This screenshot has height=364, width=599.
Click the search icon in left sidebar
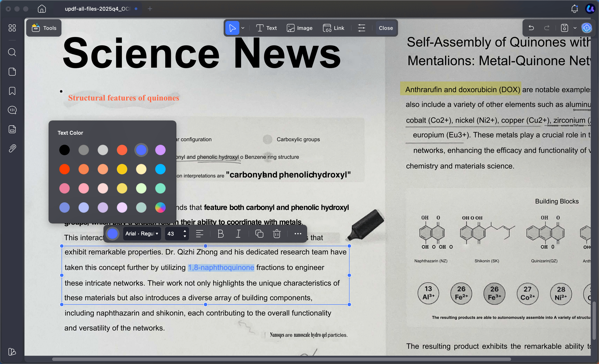[12, 52]
